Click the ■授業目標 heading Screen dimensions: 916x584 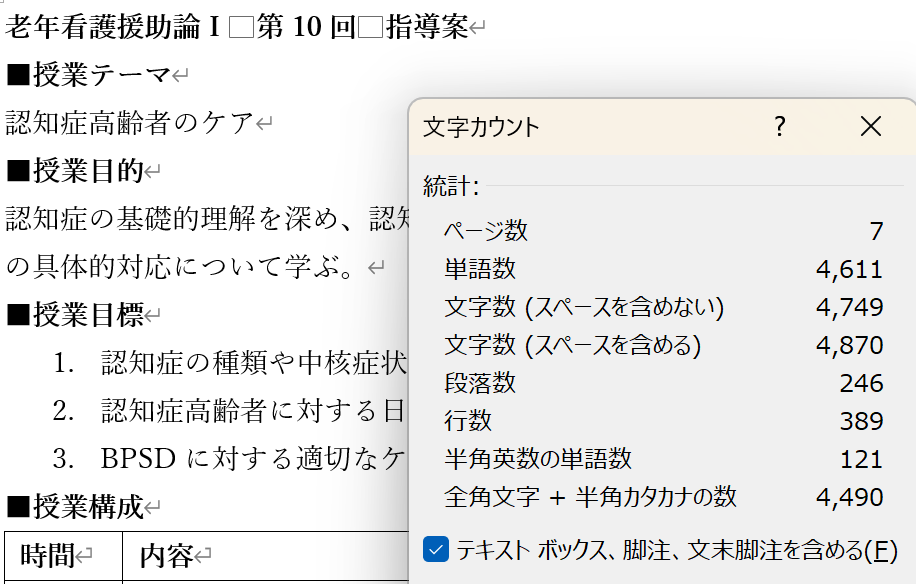pos(75,315)
